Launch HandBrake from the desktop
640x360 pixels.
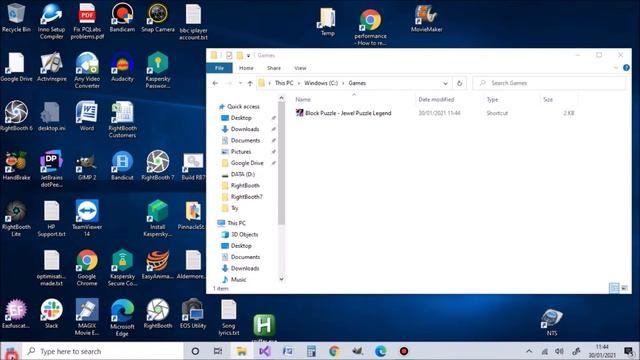pos(16,165)
